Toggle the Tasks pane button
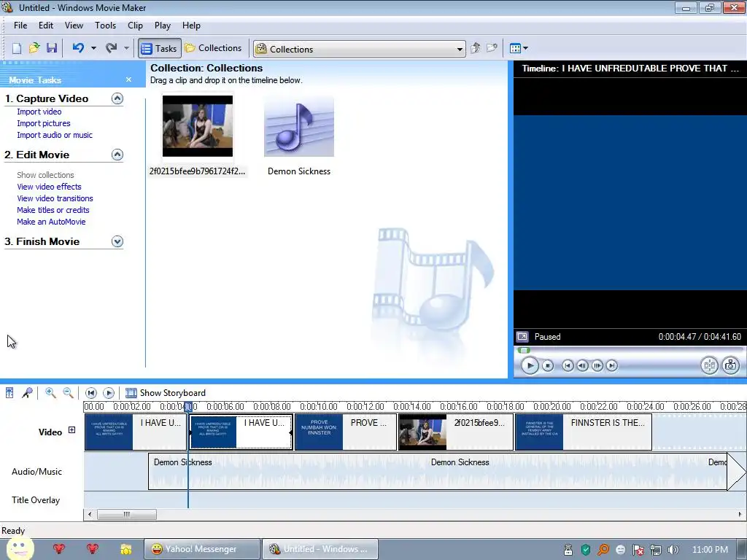 point(160,48)
